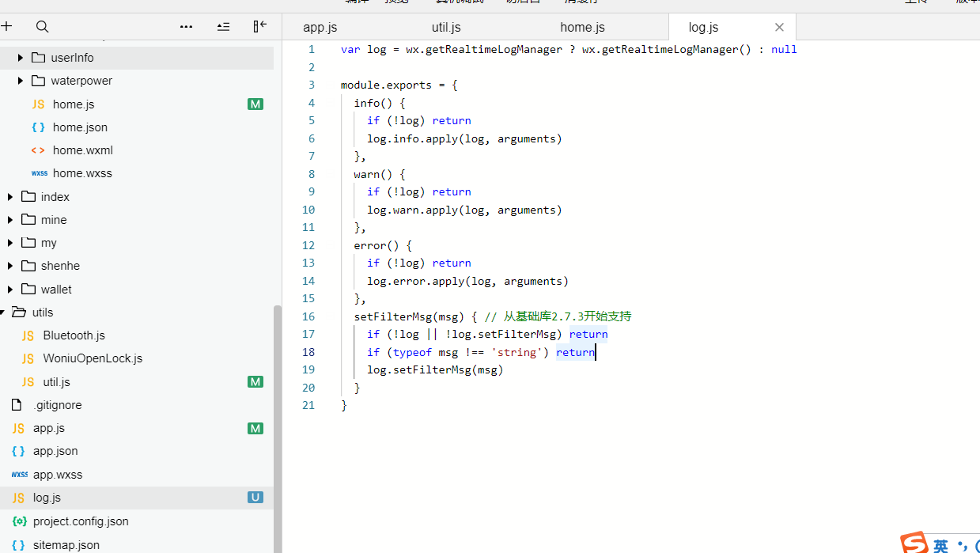Click the braces icon beside home.json
Image resolution: width=980 pixels, height=553 pixels.
(x=38, y=127)
